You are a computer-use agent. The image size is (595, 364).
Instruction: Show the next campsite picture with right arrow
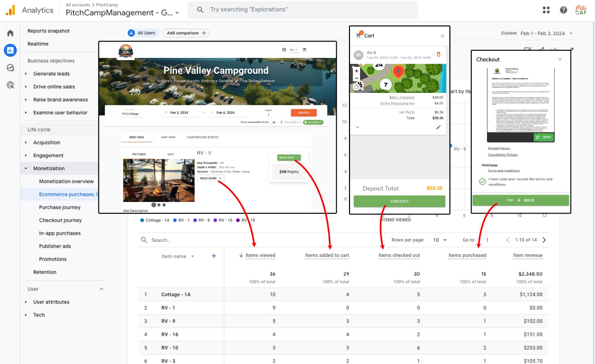pos(191,180)
